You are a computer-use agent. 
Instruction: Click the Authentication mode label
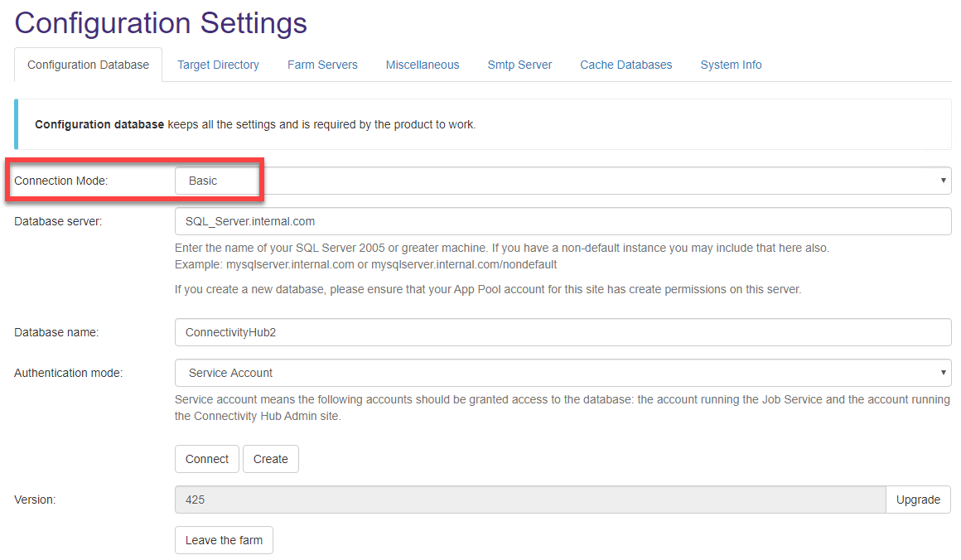click(x=68, y=373)
